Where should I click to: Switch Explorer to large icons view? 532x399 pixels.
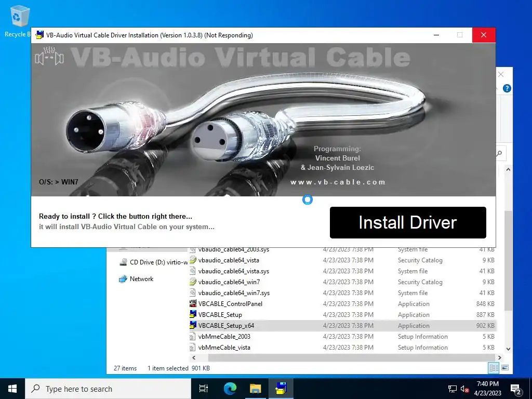[505, 368]
